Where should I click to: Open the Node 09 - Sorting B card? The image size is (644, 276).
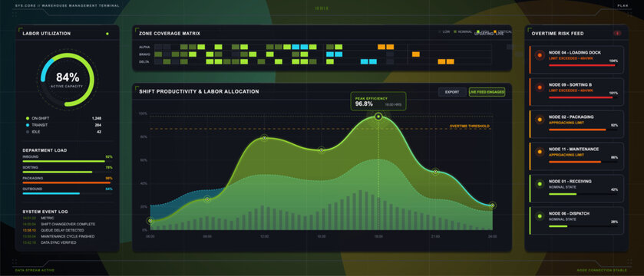(x=576, y=92)
